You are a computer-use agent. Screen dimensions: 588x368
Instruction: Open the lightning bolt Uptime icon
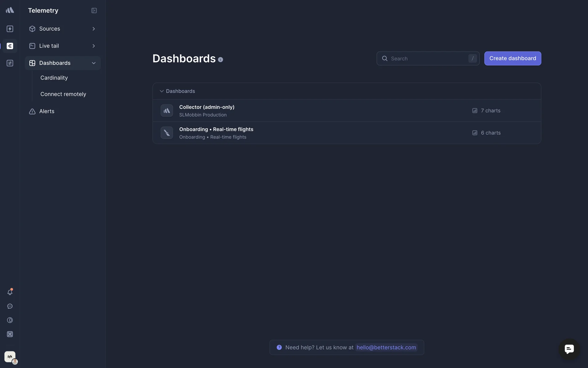click(x=10, y=29)
